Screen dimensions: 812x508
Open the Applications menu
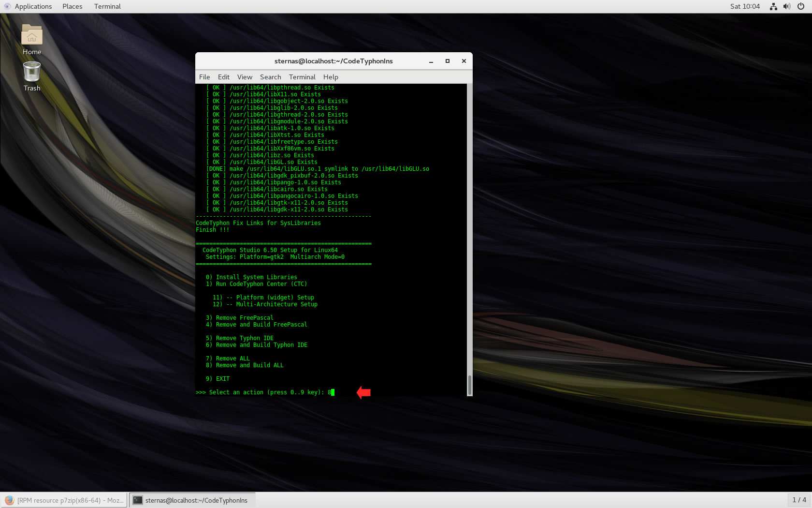tap(33, 6)
